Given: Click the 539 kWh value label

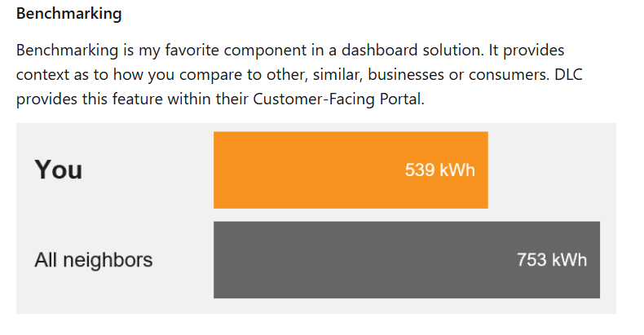Looking at the screenshot, I should 439,170.
